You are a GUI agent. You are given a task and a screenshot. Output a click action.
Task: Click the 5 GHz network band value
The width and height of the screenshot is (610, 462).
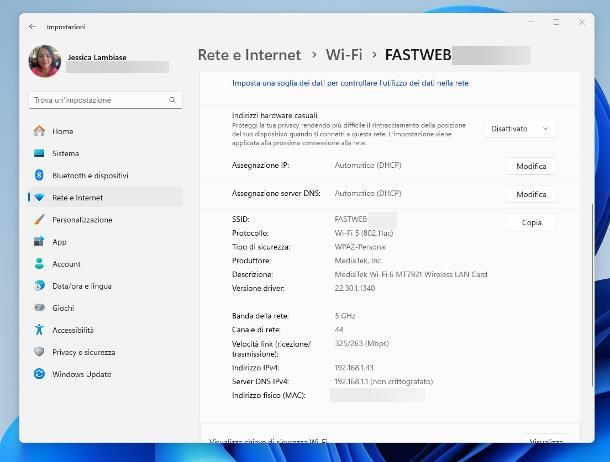pos(345,316)
